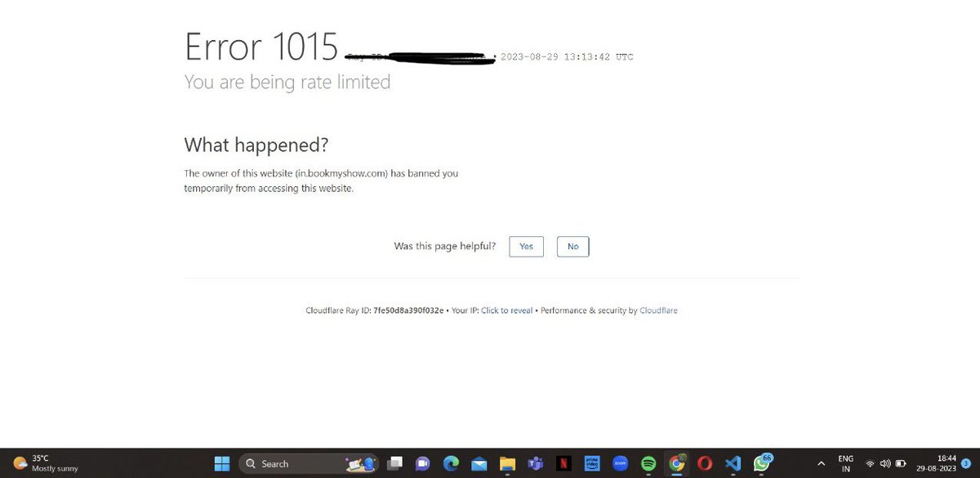This screenshot has height=478, width=980.
Task: Open Wi-Fi network settings tray icon
Action: 871,463
